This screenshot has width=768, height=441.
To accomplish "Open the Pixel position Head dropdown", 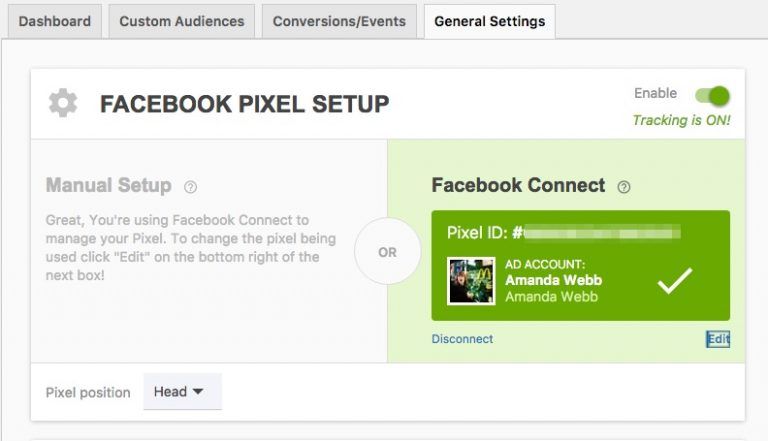I will (182, 392).
